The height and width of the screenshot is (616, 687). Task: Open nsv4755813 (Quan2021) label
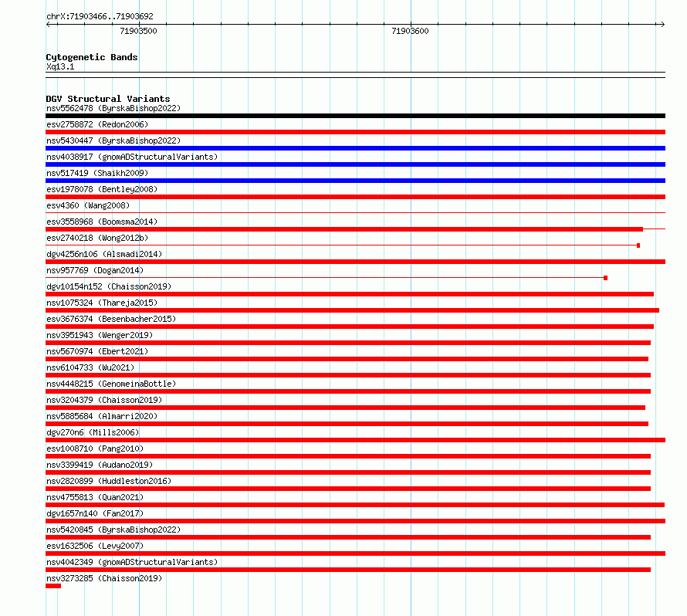[95, 497]
